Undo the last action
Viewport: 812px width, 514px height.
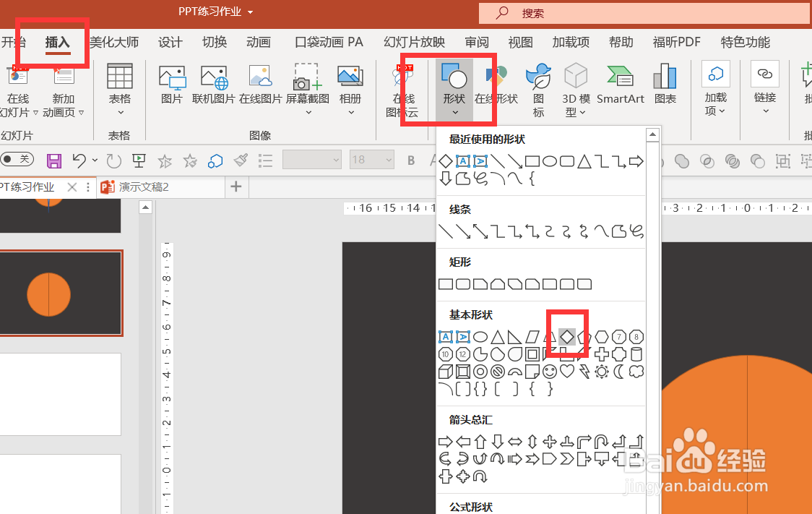point(79,160)
